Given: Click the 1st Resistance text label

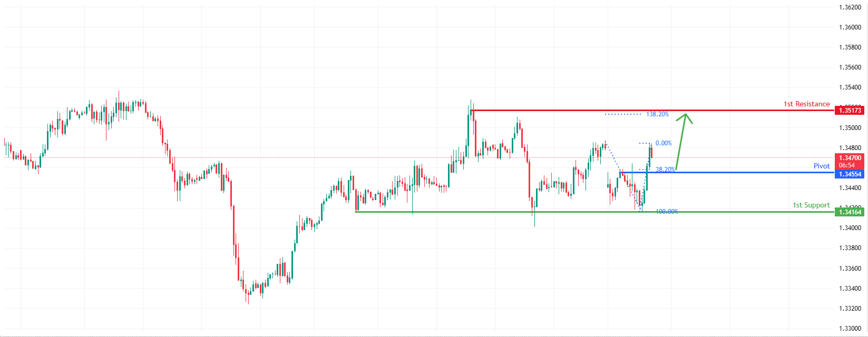Looking at the screenshot, I should [x=806, y=104].
